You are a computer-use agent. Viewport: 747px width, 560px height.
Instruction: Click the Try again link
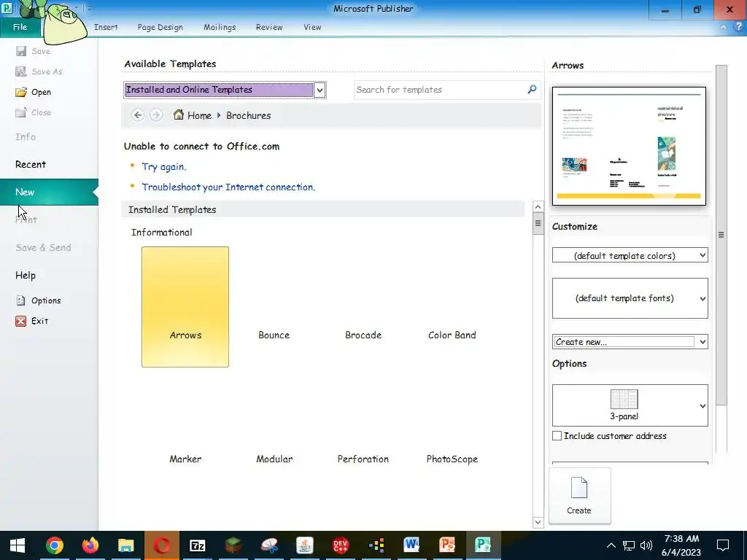pyautogui.click(x=164, y=167)
